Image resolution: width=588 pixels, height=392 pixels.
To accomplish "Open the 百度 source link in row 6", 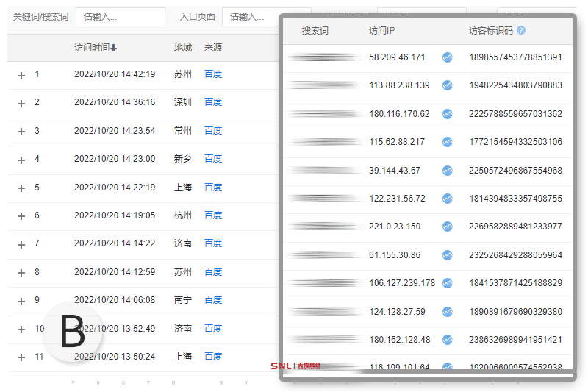I will [213, 215].
